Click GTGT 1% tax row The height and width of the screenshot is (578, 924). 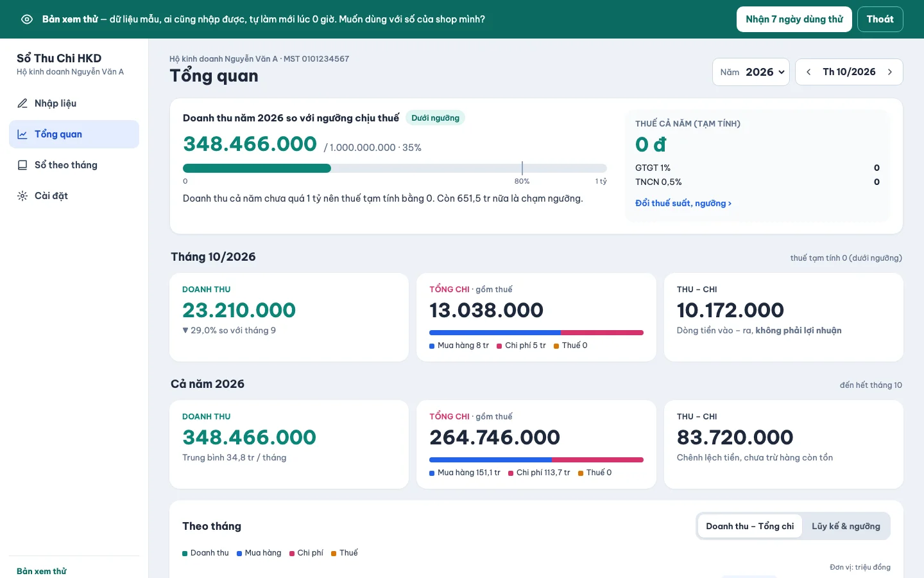[757, 168]
